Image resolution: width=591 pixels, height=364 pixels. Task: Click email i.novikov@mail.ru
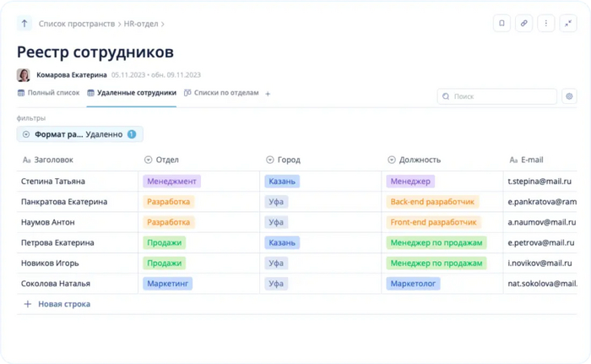[540, 263]
